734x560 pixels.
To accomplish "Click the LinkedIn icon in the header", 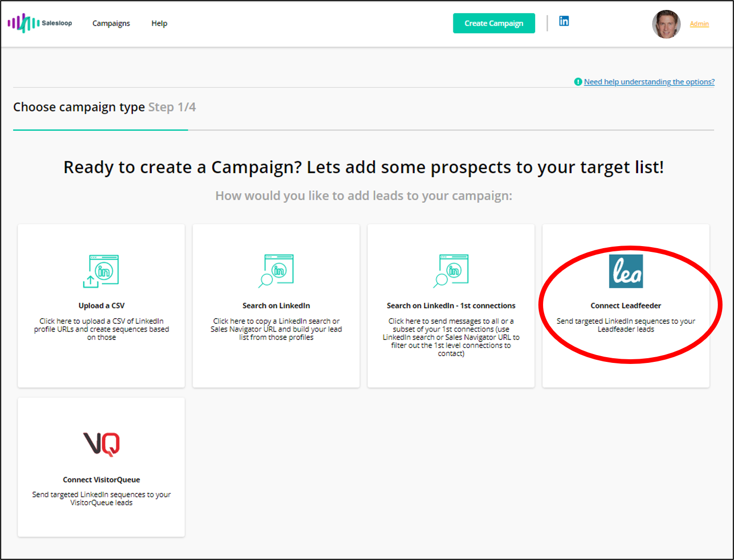I will click(x=564, y=21).
